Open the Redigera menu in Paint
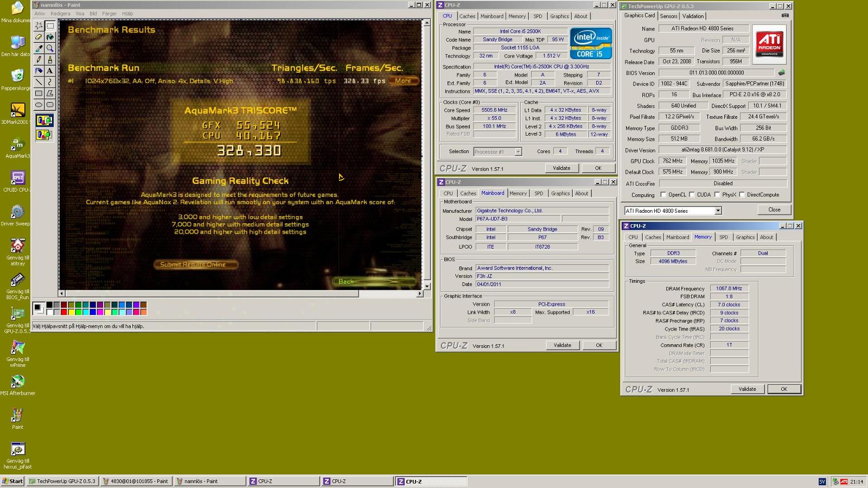 60,14
